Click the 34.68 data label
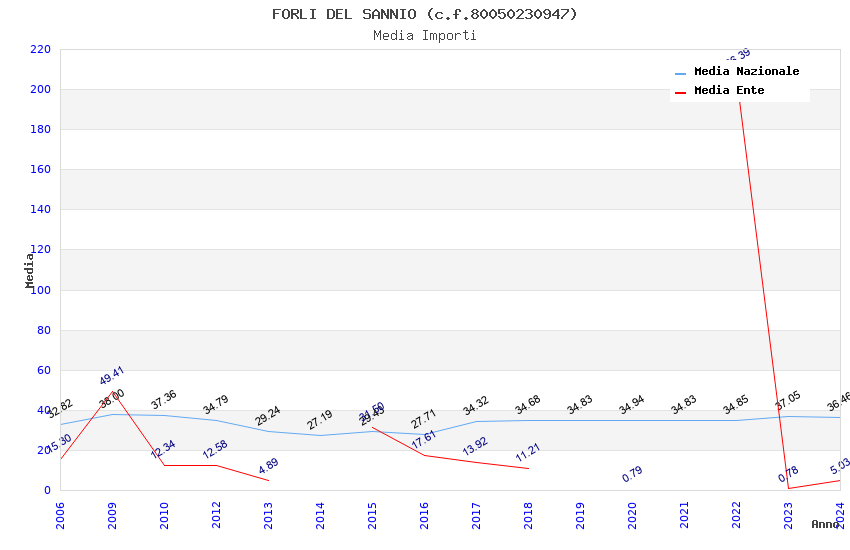 click(x=528, y=405)
